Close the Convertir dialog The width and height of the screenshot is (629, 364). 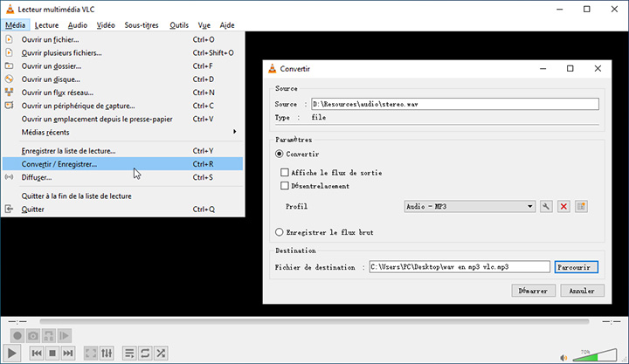(598, 69)
